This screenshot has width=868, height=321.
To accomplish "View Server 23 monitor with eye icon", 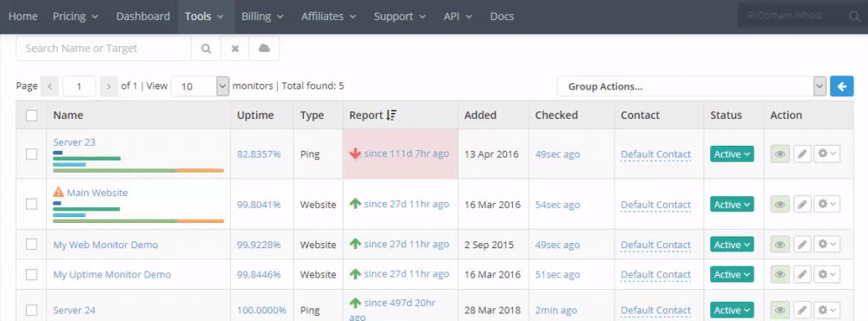I will click(x=780, y=154).
